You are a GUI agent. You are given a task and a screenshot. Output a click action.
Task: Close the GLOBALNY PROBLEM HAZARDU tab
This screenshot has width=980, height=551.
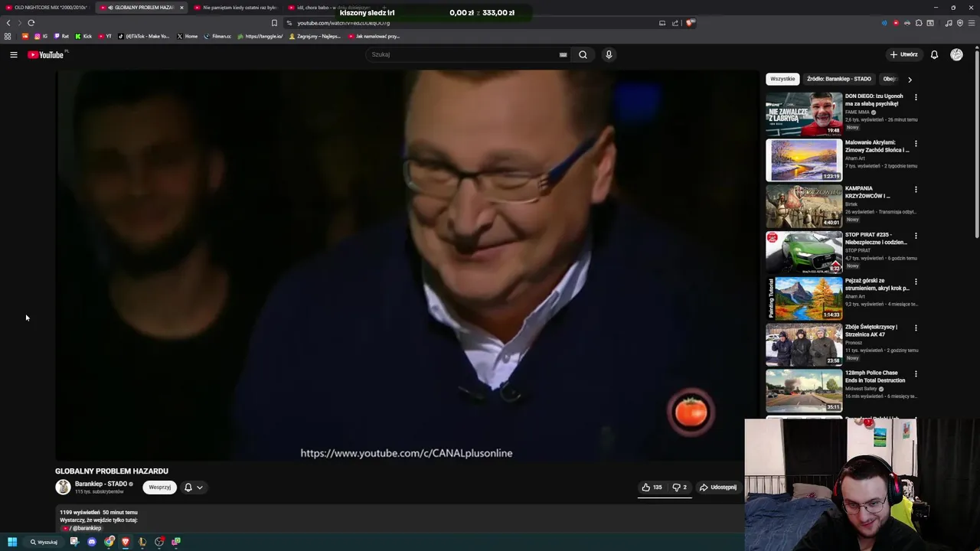pyautogui.click(x=181, y=8)
